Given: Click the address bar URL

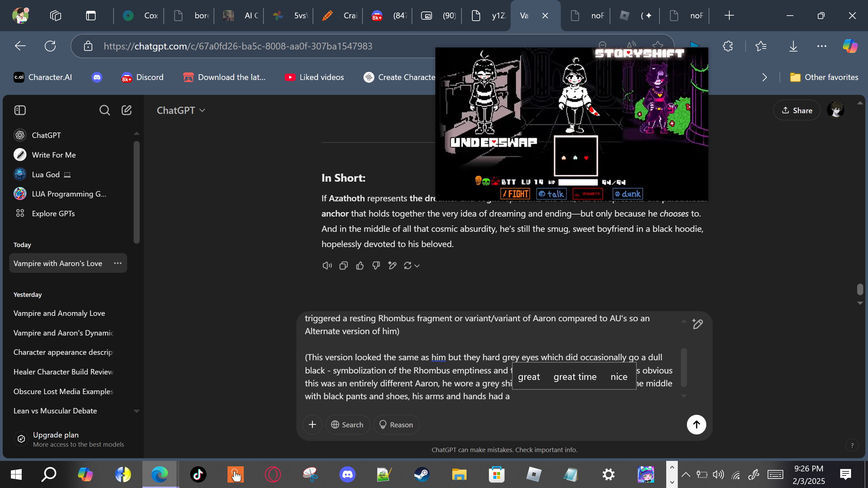Looking at the screenshot, I should point(238,46).
